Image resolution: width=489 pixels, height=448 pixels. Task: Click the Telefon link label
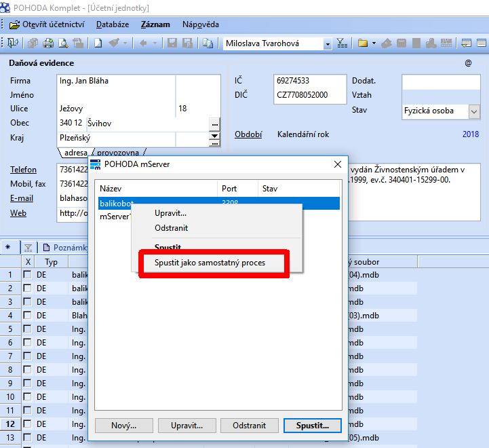23,170
